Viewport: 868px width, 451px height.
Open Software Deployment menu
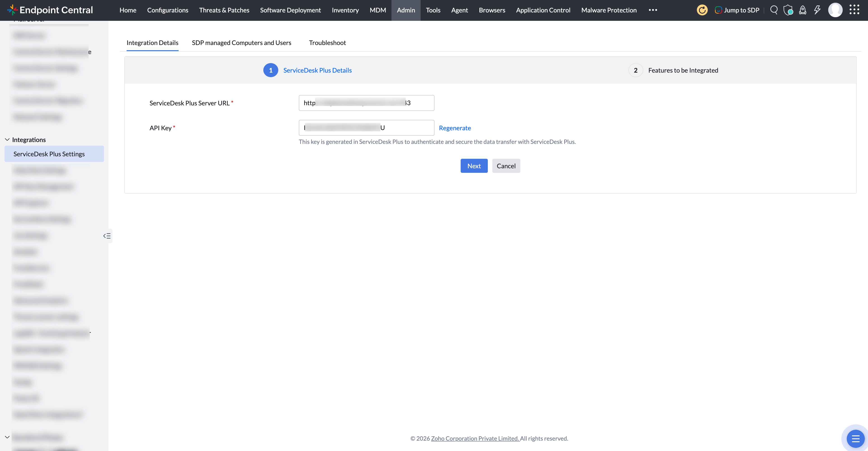click(290, 10)
